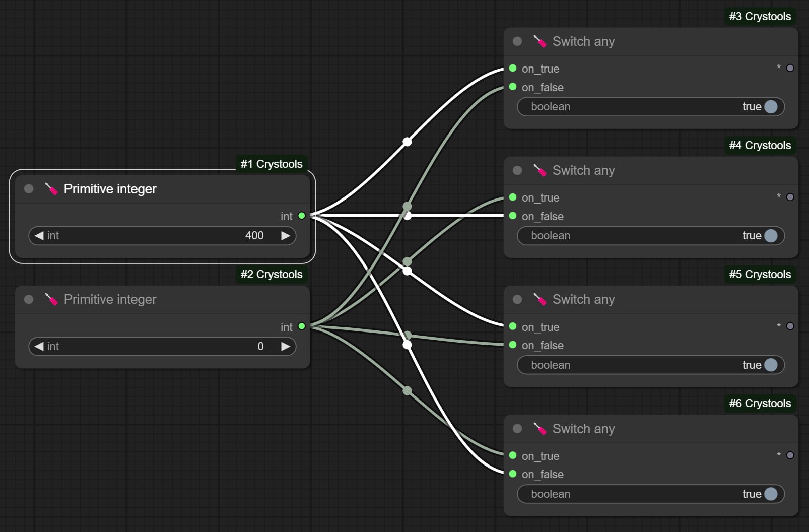Click the Crystools icon on #6 Switch any
This screenshot has width=809, height=532.
tap(540, 429)
